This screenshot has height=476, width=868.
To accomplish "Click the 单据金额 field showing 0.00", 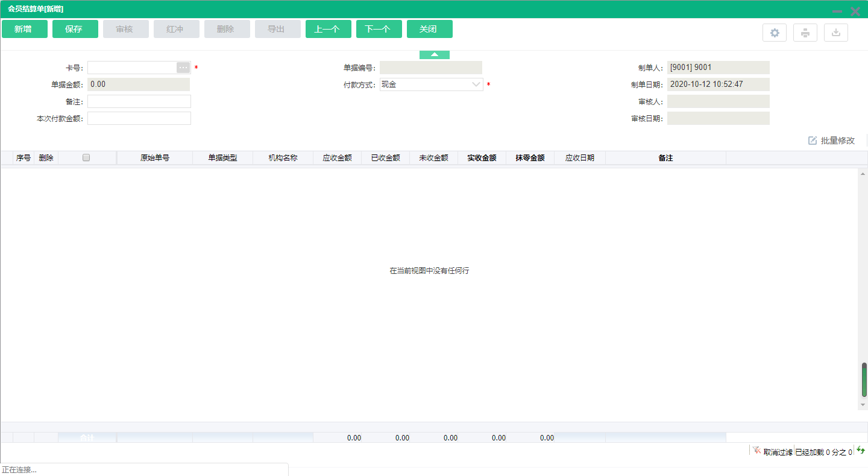I will click(139, 84).
